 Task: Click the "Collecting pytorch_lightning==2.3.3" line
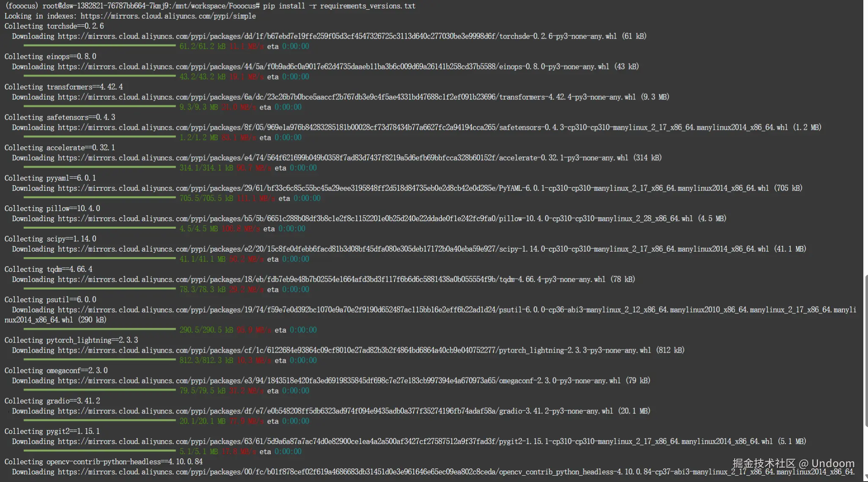point(71,340)
